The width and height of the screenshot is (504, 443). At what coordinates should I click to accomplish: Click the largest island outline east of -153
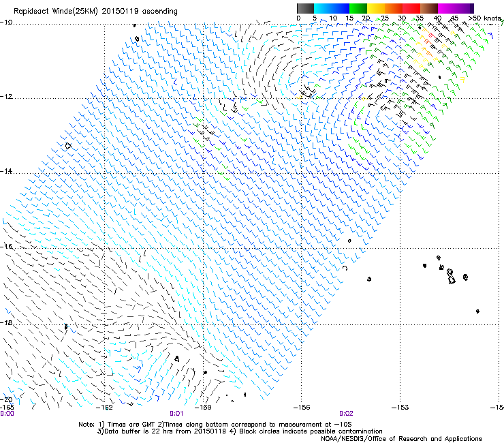coord(451,277)
